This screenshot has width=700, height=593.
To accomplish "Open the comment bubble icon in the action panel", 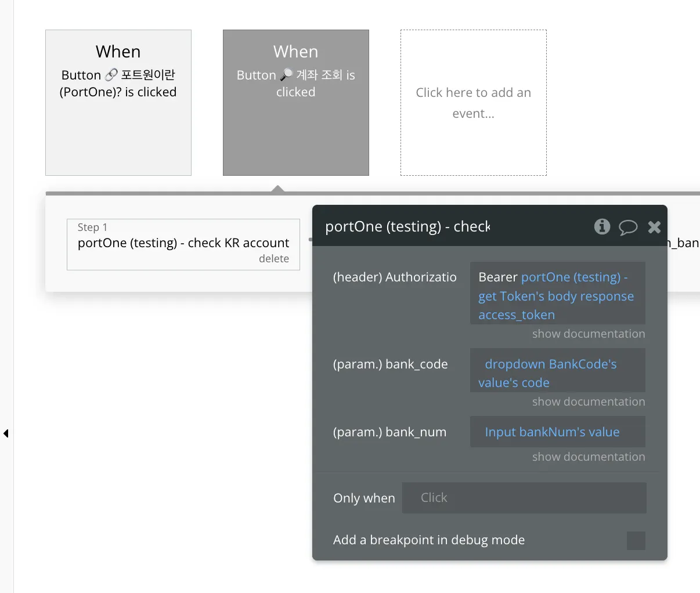I will 627,227.
